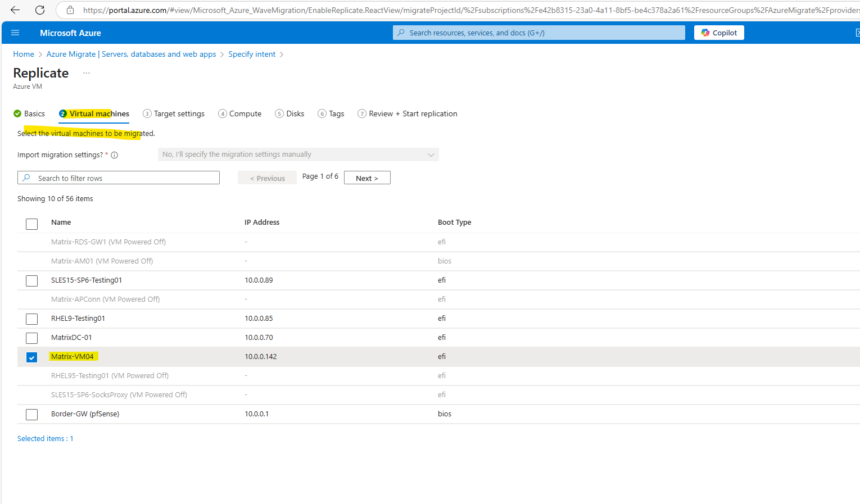Check the RHEL9-Testing01 checkbox
This screenshot has height=504, width=860.
[x=32, y=319]
